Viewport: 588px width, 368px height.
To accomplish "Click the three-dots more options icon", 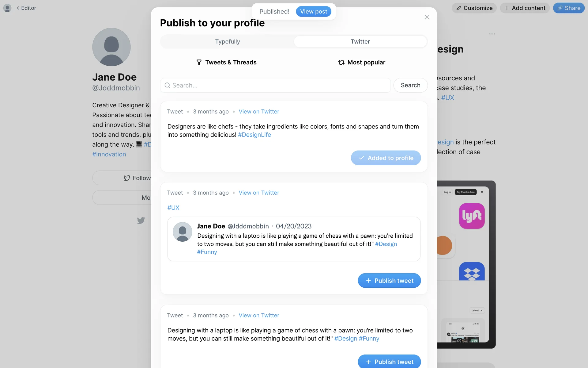I will pyautogui.click(x=492, y=34).
